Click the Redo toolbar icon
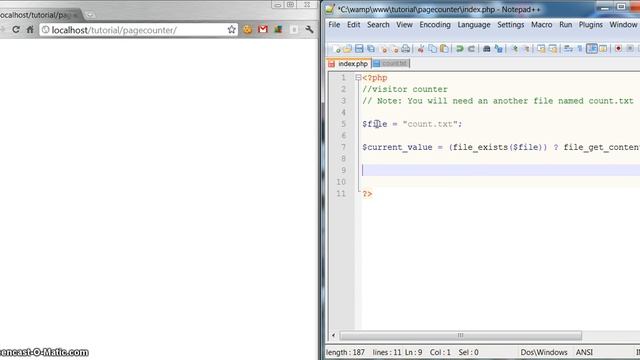640x360 pixels. (x=471, y=49)
